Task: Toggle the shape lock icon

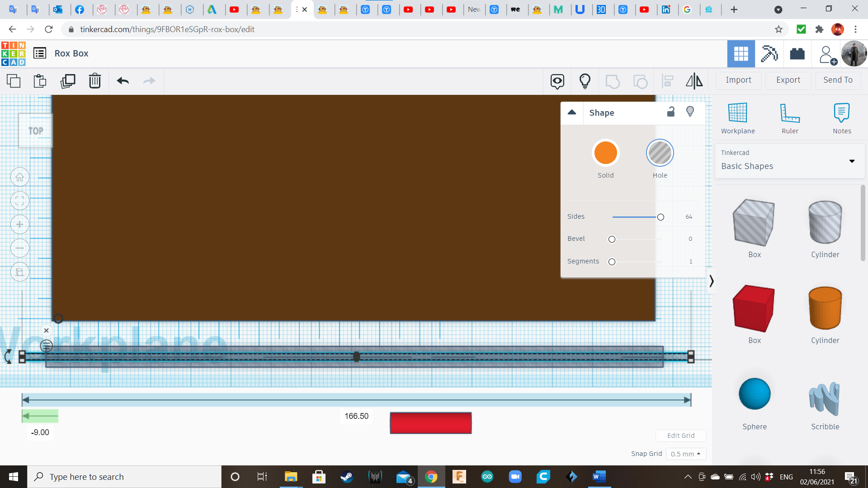Action: pyautogui.click(x=671, y=112)
